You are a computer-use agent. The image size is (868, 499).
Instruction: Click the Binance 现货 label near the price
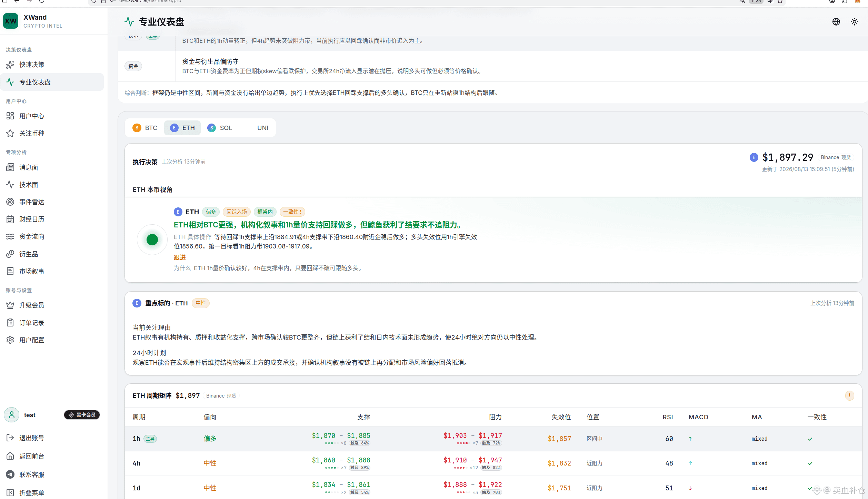[836, 157]
